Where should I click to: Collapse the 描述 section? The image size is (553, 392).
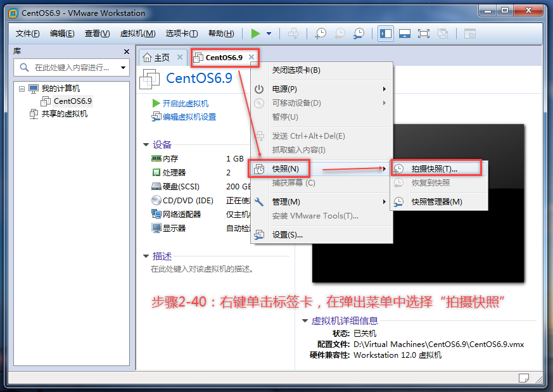[146, 256]
